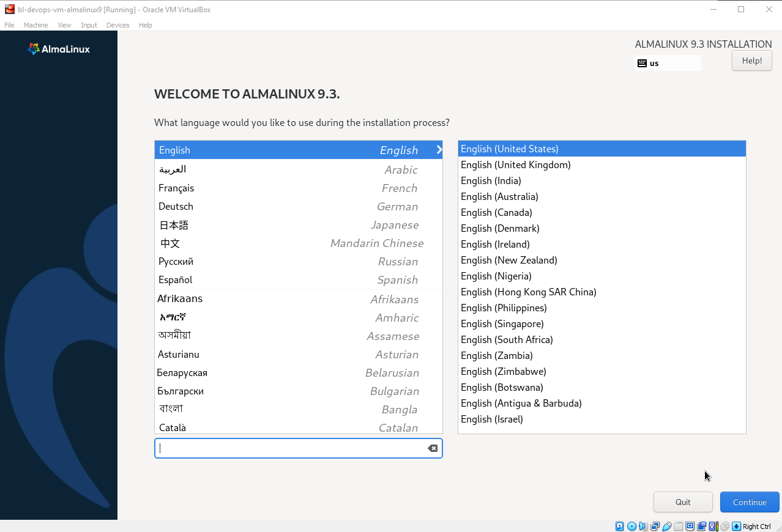The width and height of the screenshot is (782, 532).
Task: Click the recording status icon
Action: [x=702, y=526]
